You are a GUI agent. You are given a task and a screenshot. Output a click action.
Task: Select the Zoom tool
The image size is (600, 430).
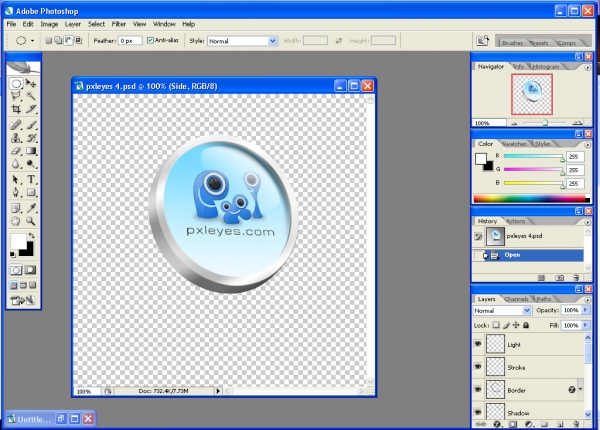pos(31,221)
